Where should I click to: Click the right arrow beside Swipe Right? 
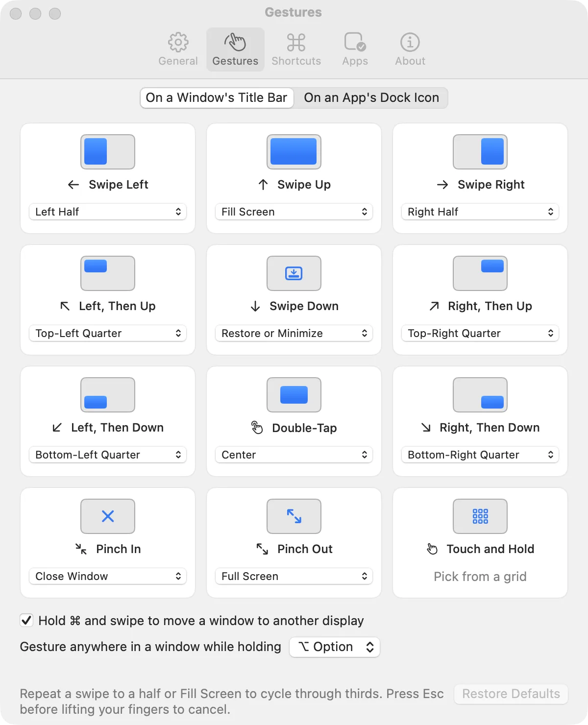tap(442, 185)
